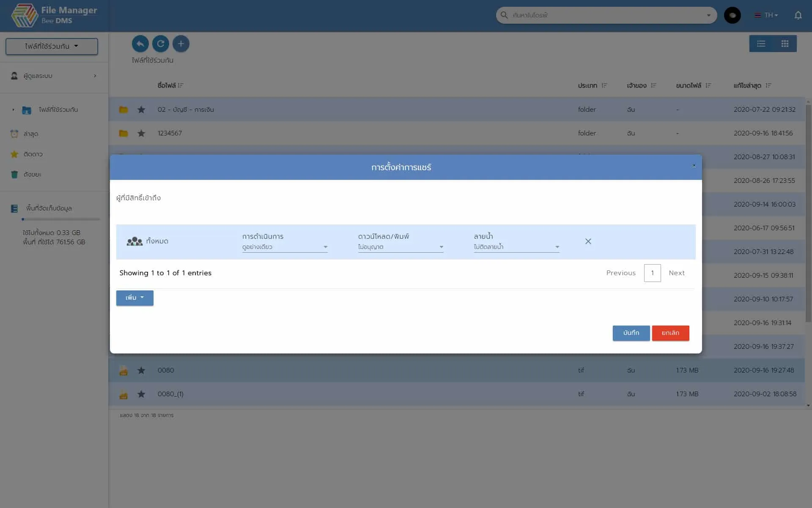Click the plus add-new toolbar icon
The width and height of the screenshot is (812, 508).
click(181, 44)
